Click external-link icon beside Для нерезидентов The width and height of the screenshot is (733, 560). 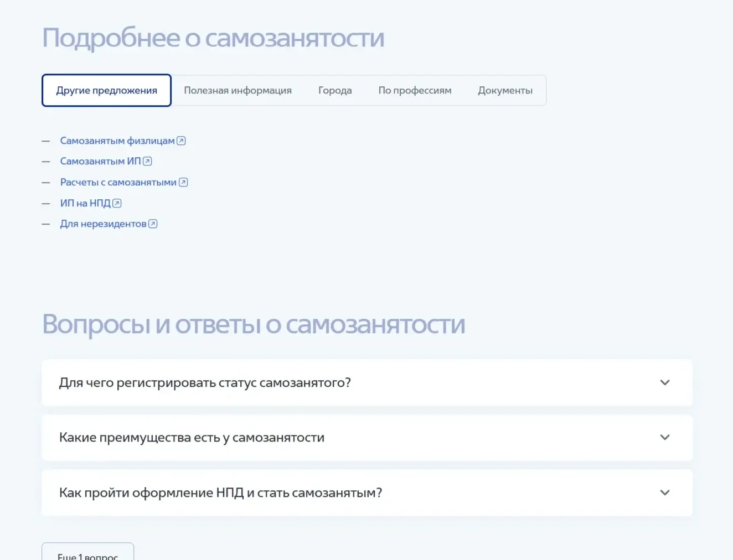[153, 224]
